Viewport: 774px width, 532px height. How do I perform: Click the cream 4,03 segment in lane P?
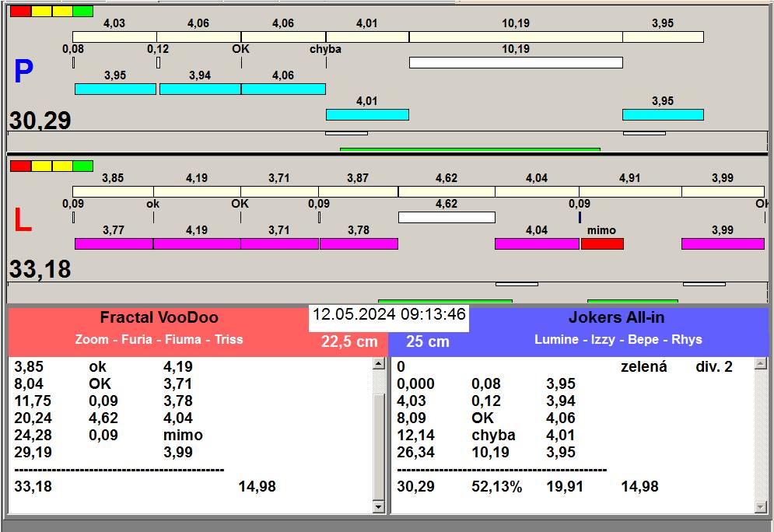[114, 37]
